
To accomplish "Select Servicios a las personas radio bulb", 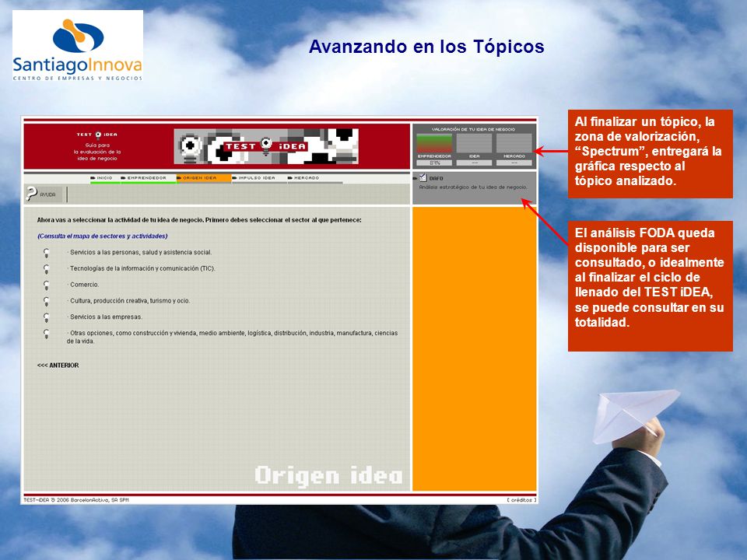I will pos(46,253).
